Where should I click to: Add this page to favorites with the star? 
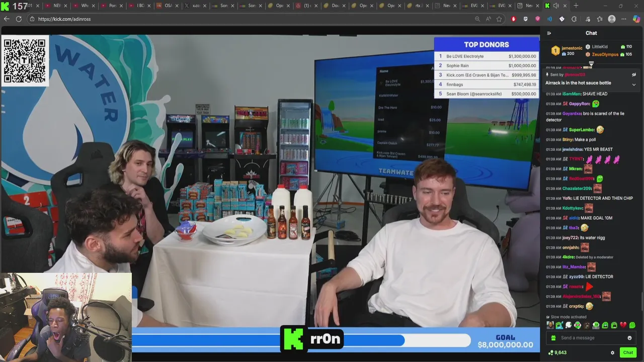(x=499, y=19)
